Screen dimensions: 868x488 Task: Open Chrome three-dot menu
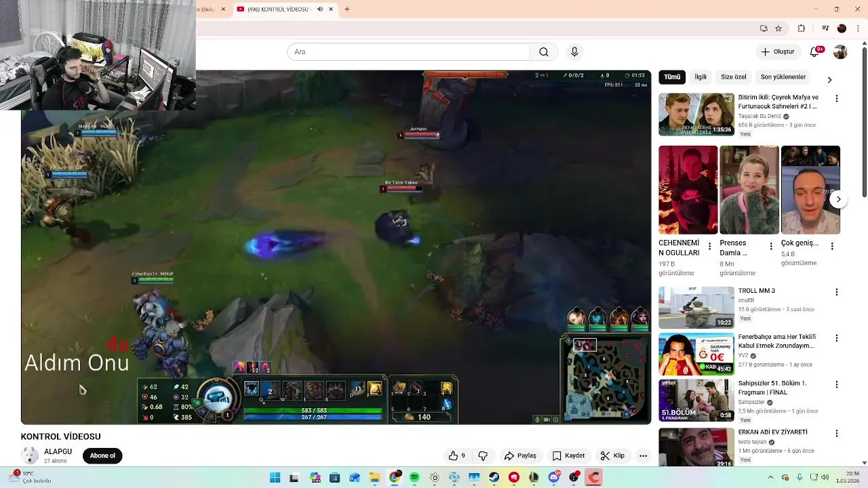[x=858, y=28]
